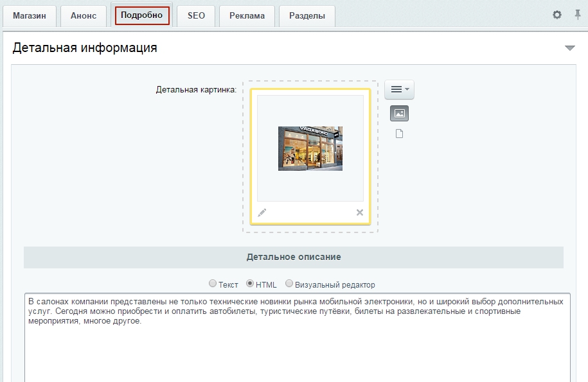Collapse the Детальная информация section

pos(569,48)
